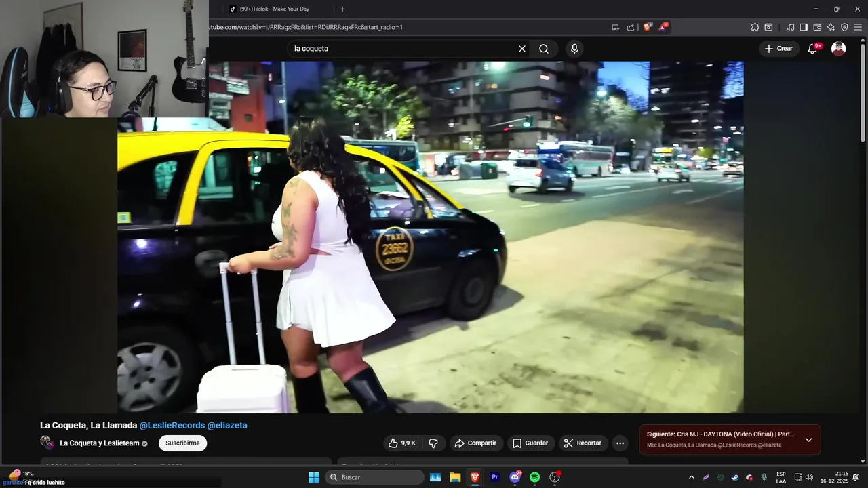The height and width of the screenshot is (488, 868).
Task: Open the Brave VPN shield icon
Action: [844, 27]
